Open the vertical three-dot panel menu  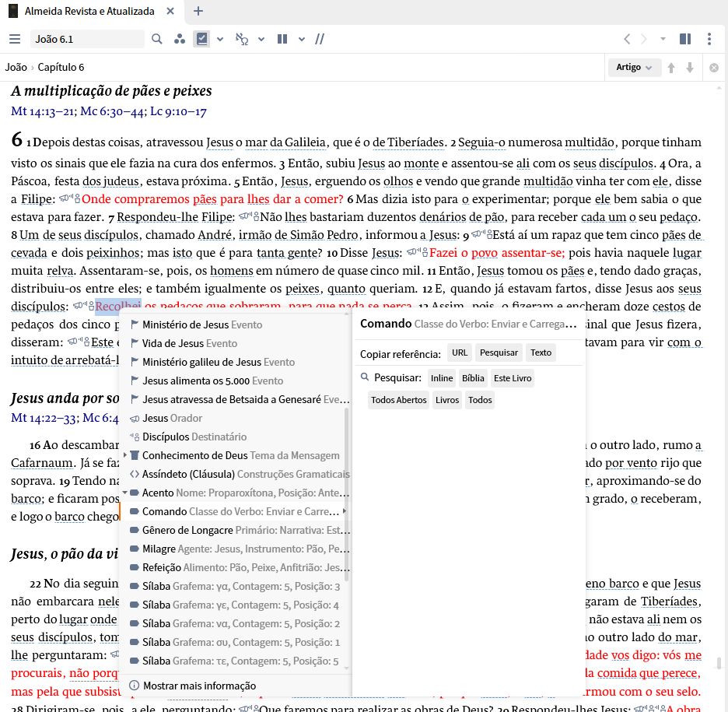[x=709, y=39]
